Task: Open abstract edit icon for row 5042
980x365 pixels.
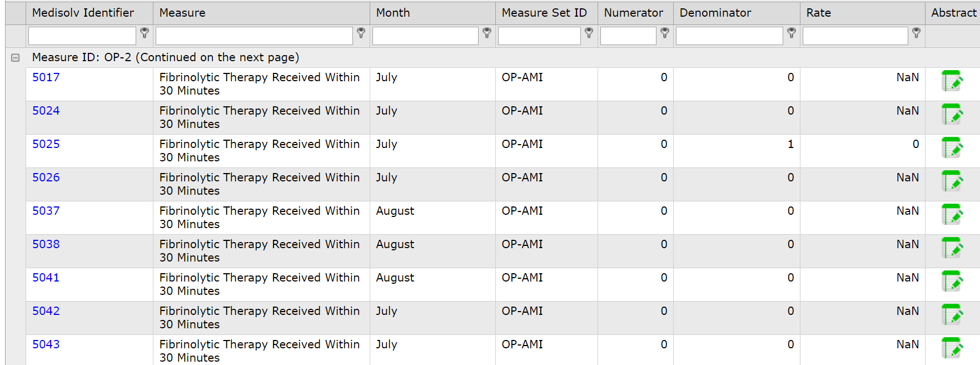Action: pos(952,315)
